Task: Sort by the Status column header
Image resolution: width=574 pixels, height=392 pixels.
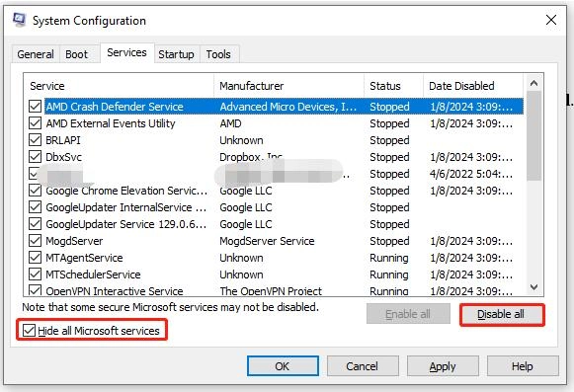Action: pos(393,86)
